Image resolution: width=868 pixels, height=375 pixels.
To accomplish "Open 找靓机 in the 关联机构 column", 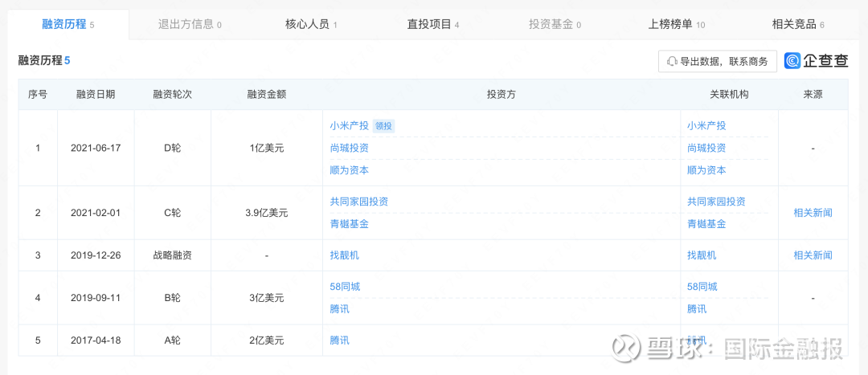I will pos(702,255).
